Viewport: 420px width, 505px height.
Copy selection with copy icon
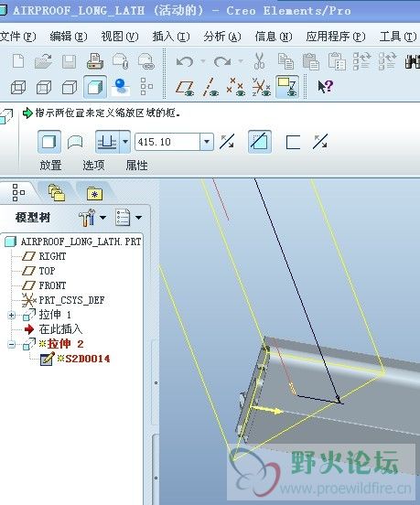click(285, 61)
